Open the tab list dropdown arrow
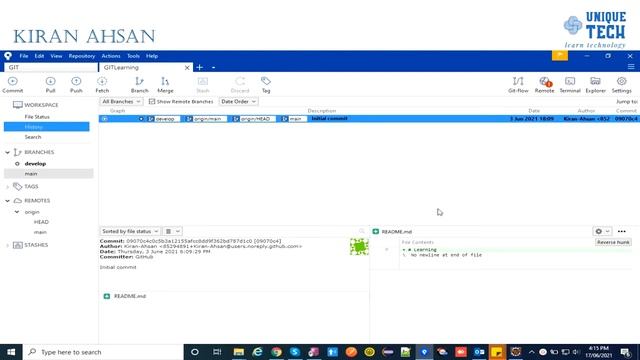Image resolution: width=640 pixels, height=360 pixels. tap(213, 67)
